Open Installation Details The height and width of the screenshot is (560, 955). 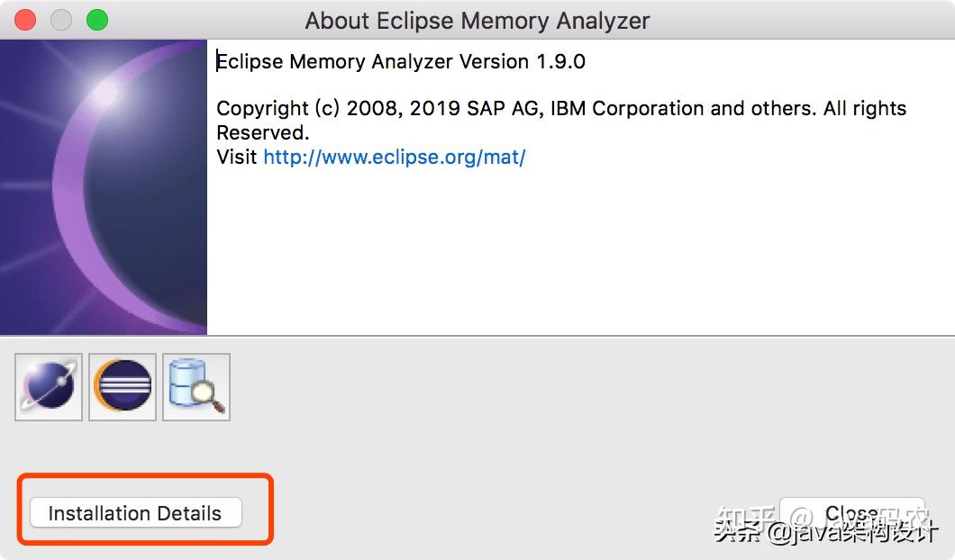135,513
